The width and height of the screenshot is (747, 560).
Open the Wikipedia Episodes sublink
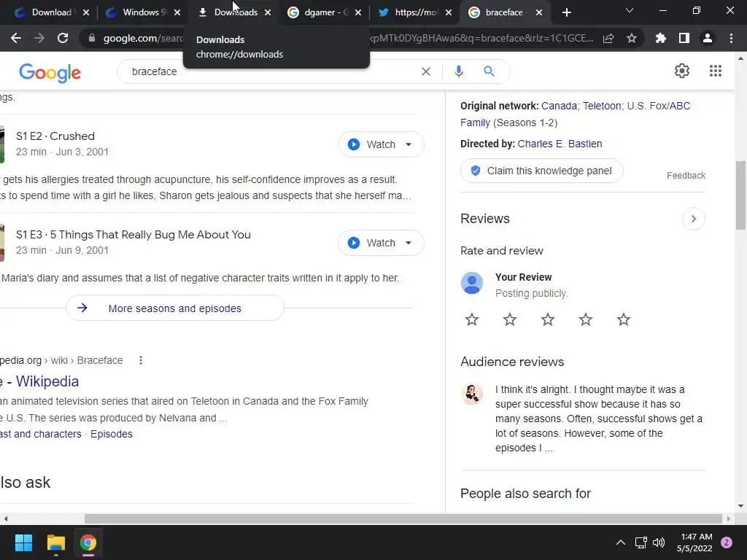click(x=112, y=434)
